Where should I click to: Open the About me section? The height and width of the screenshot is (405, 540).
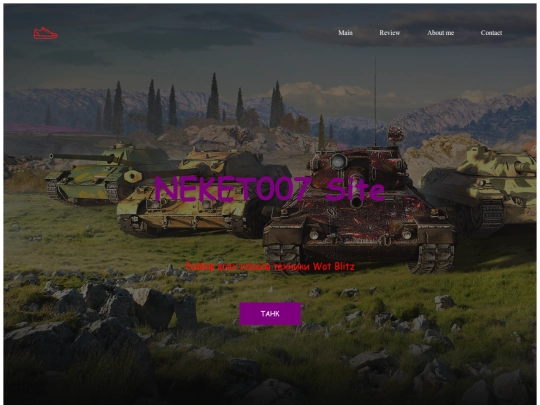(440, 33)
